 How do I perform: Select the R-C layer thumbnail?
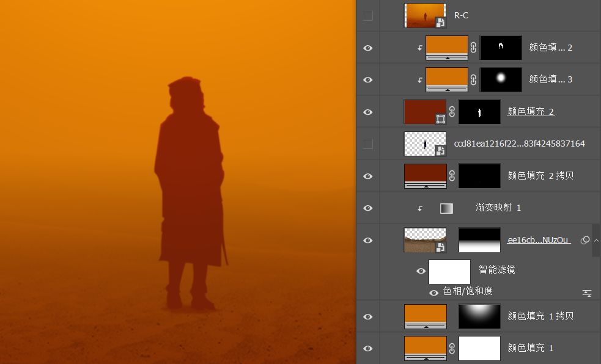point(425,15)
